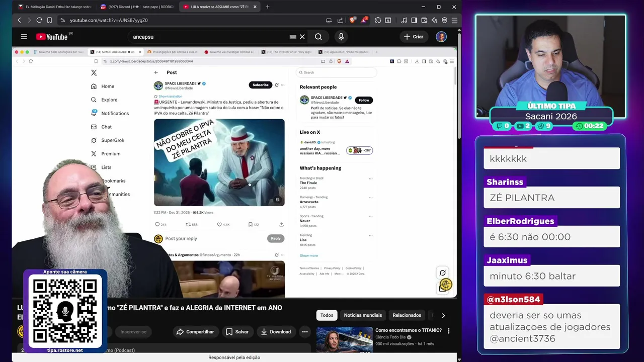Select the Notícias mundiais filter chip
This screenshot has width=644, height=362.
pos(363,315)
